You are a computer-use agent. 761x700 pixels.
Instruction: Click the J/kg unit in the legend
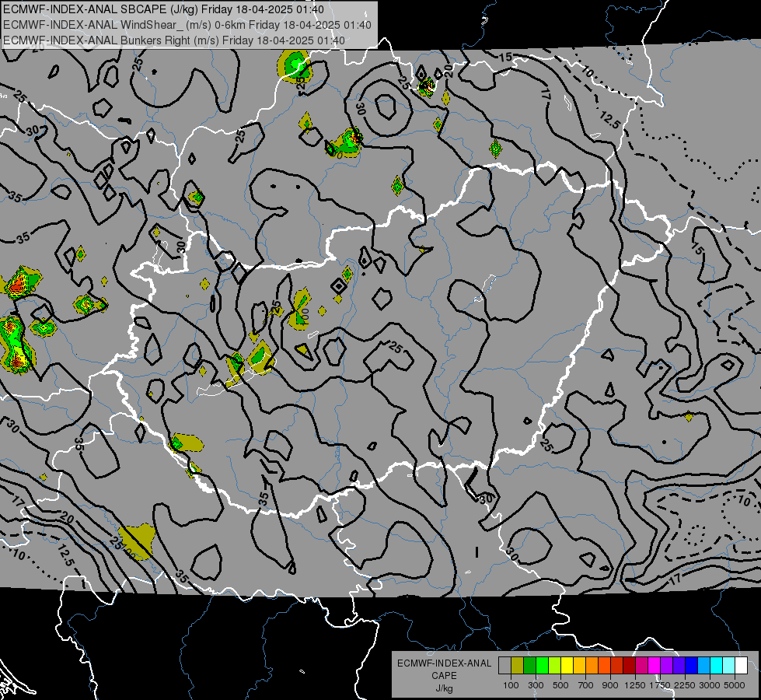(x=444, y=688)
